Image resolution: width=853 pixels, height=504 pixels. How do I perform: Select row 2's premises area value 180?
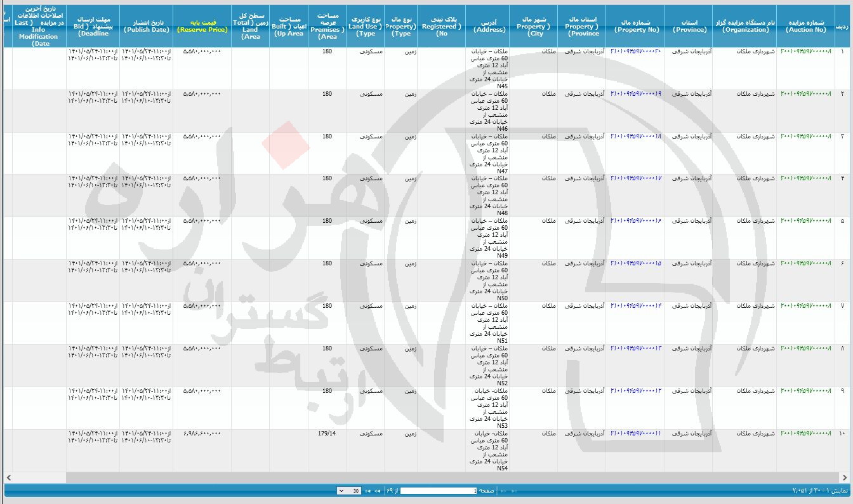tap(327, 94)
